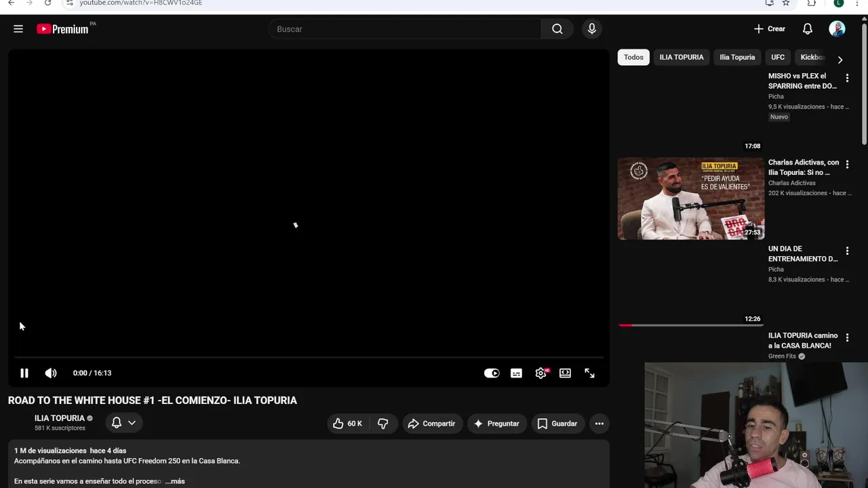Image resolution: width=868 pixels, height=488 pixels.
Task: Pause the video playback
Action: tap(24, 373)
